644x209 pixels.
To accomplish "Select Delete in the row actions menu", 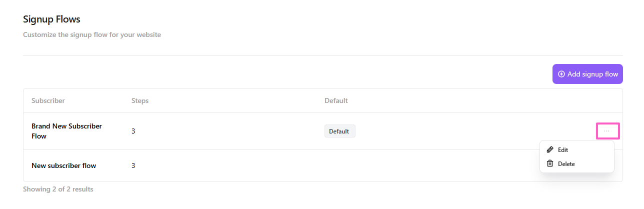I will tap(566, 163).
